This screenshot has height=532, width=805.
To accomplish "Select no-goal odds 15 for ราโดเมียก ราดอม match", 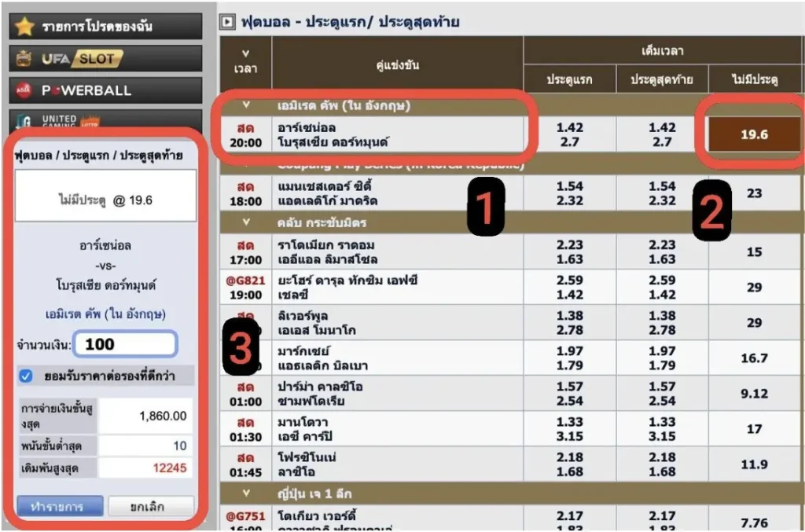I will 754,252.
